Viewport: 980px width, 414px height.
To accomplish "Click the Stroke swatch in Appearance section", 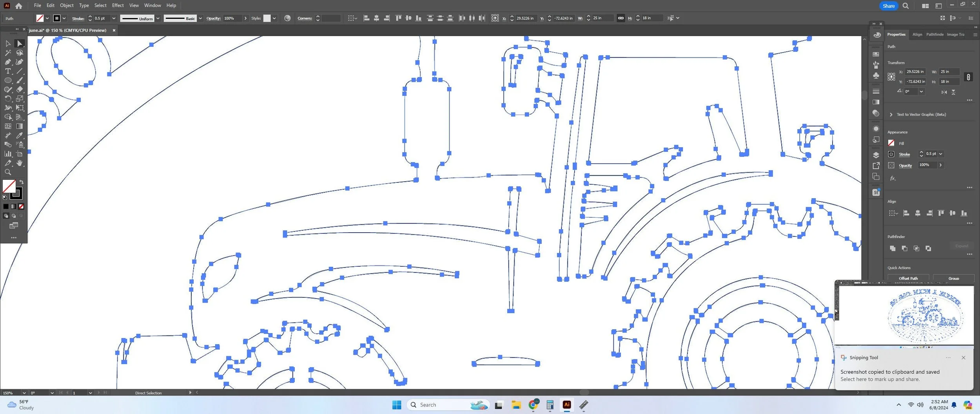I will tap(891, 154).
